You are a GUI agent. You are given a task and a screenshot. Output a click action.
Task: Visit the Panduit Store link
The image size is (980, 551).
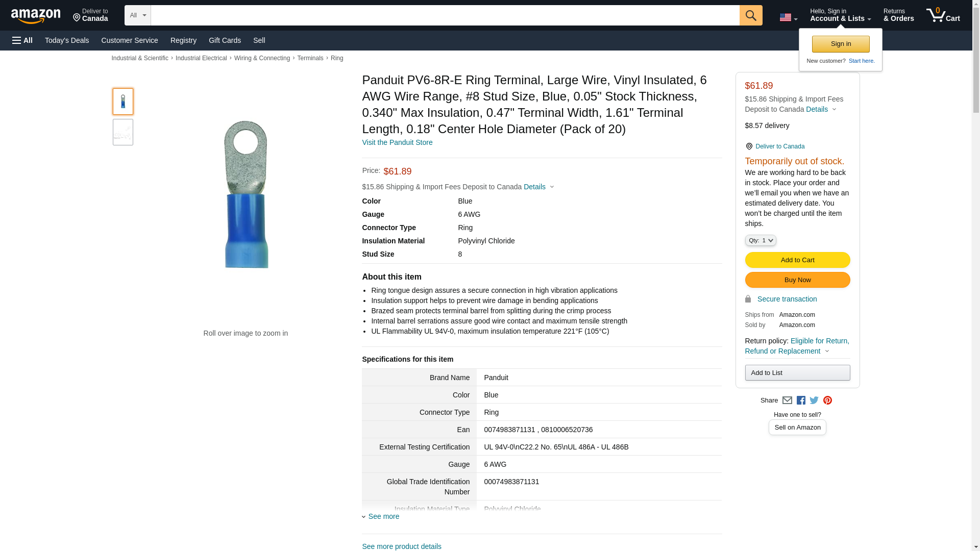[397, 142]
